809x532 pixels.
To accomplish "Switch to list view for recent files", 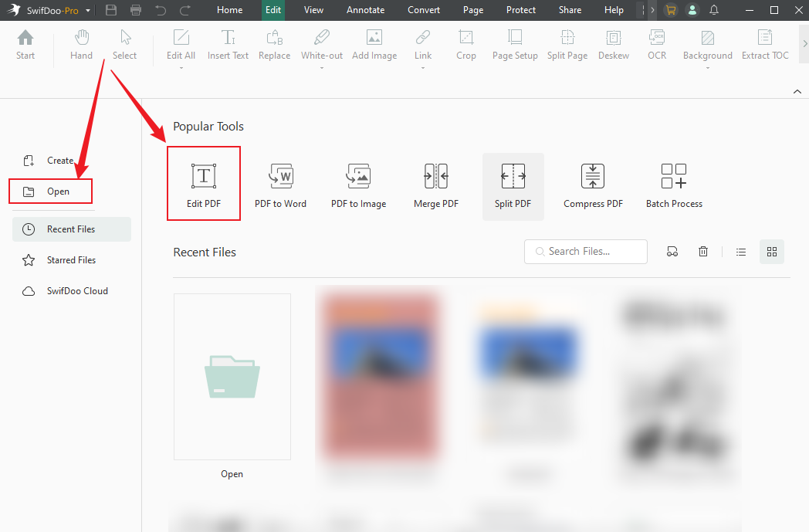I will (x=741, y=251).
